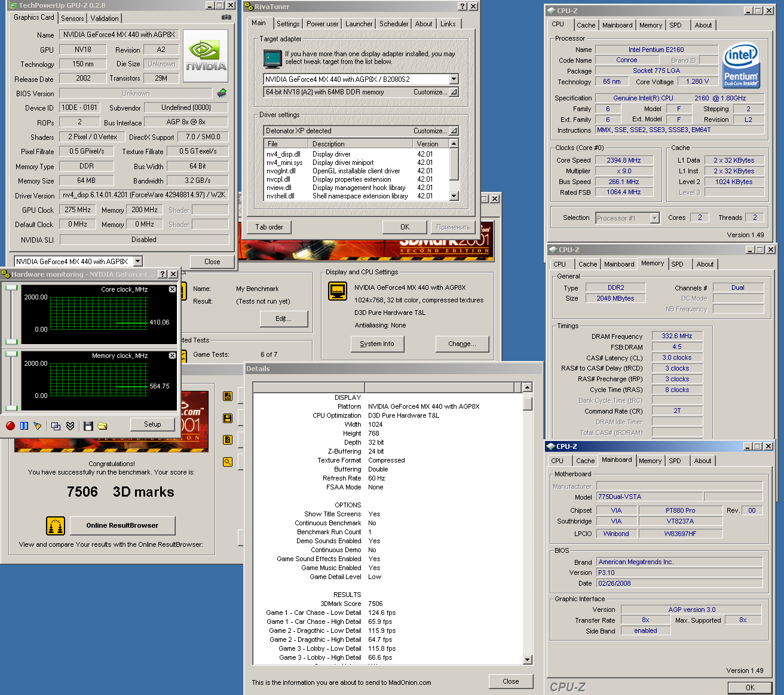
Task: Switch to Sensors tab in GPU-Z
Action: 72,19
